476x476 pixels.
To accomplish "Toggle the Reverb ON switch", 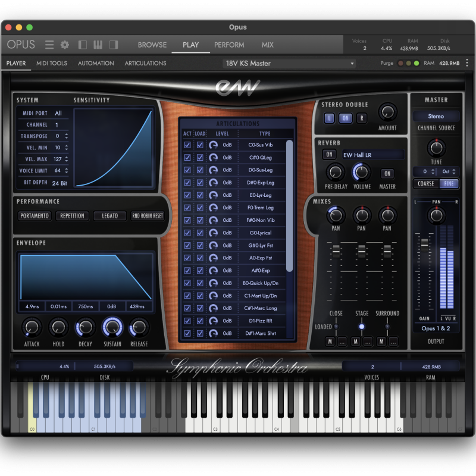I will coord(330,155).
